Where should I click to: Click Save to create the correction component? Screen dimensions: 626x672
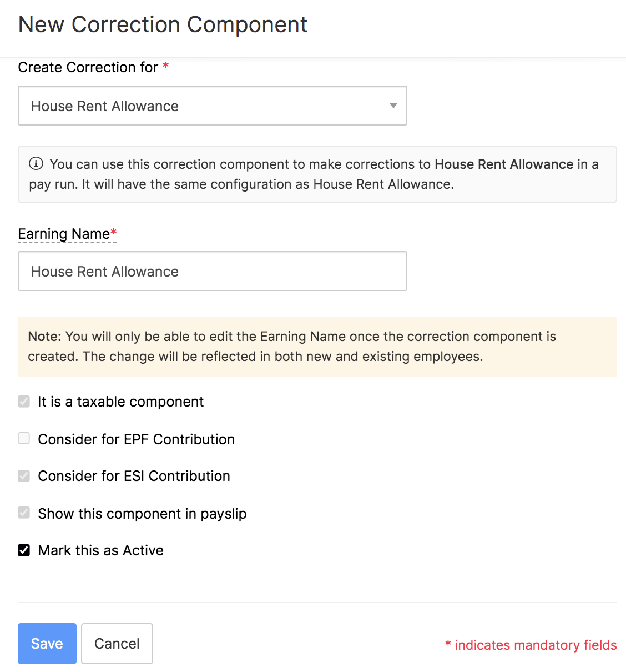pos(47,643)
